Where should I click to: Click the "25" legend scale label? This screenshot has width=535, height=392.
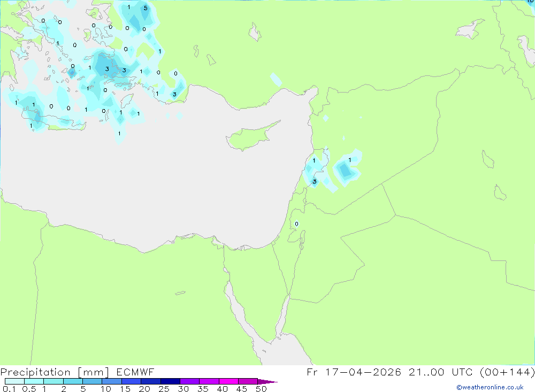click(x=164, y=389)
